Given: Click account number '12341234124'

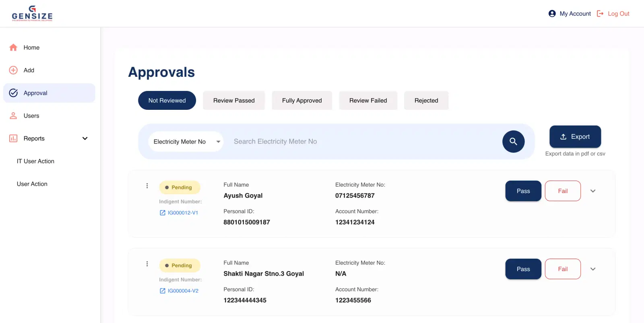Looking at the screenshot, I should point(355,222).
